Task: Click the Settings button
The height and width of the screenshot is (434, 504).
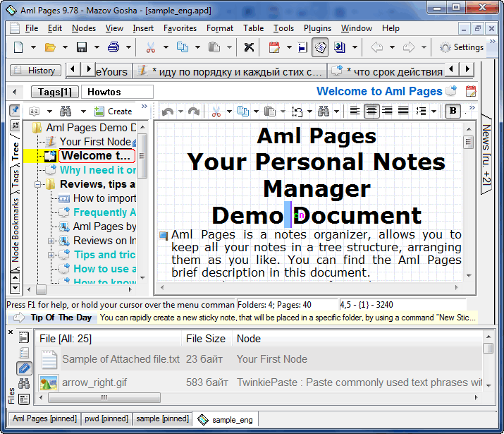Action: [x=462, y=47]
